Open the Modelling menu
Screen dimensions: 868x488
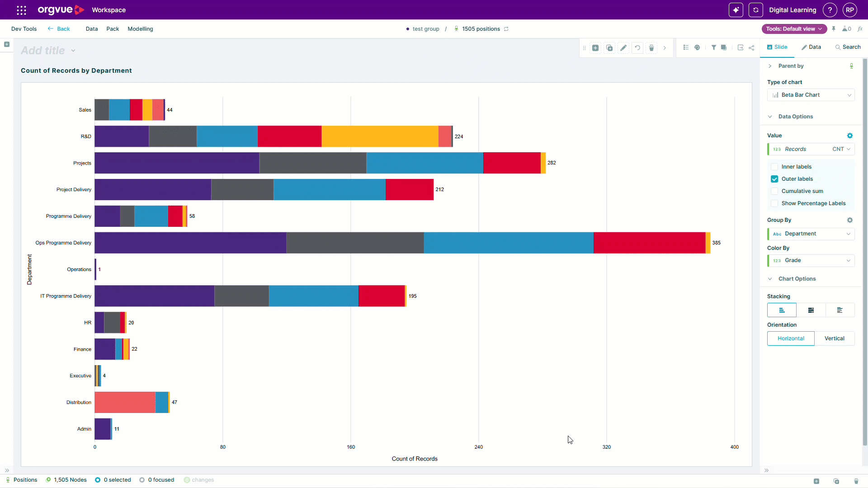pos(140,29)
